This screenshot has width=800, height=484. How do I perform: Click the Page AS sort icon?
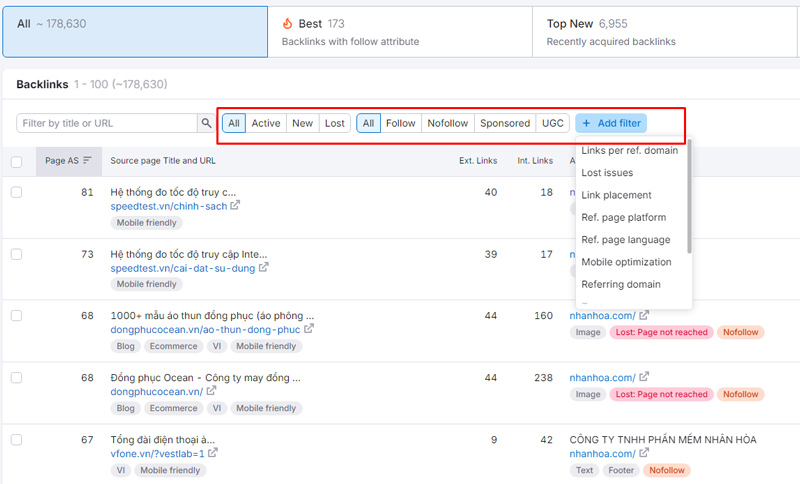[x=87, y=160]
